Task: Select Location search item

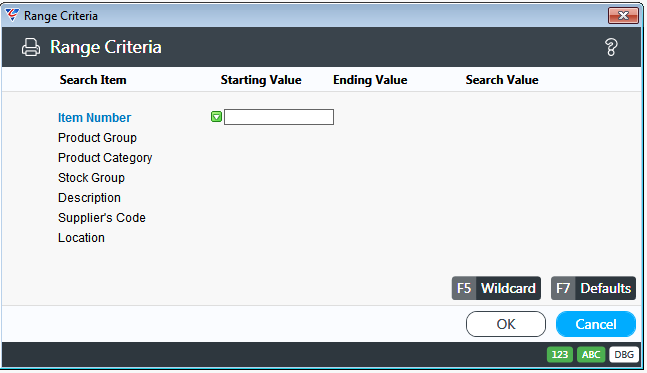Action: pos(81,238)
